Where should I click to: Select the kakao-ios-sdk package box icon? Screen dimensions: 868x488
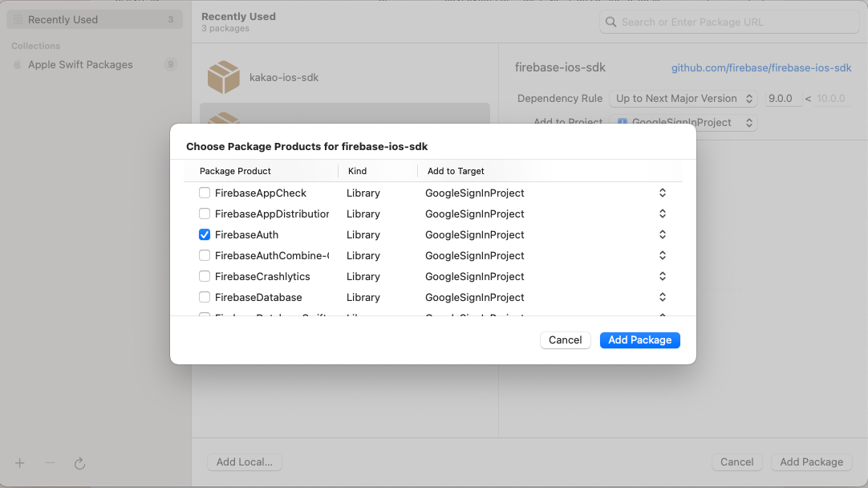point(224,77)
